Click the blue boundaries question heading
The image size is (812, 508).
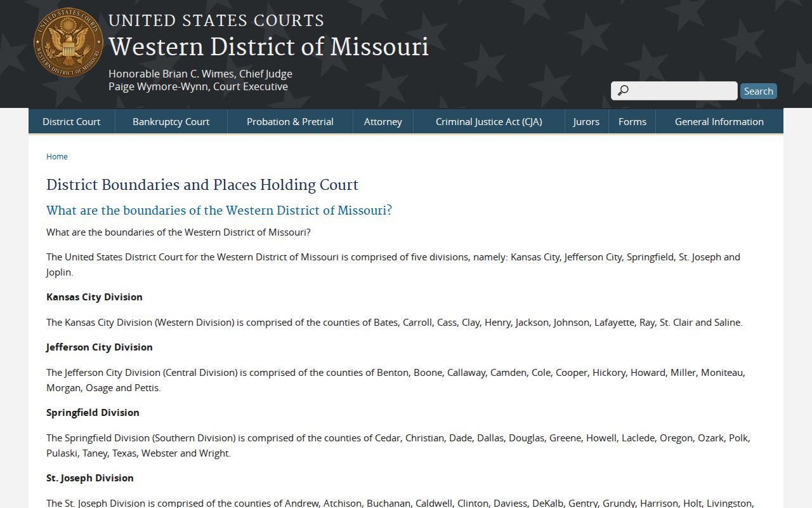point(219,210)
